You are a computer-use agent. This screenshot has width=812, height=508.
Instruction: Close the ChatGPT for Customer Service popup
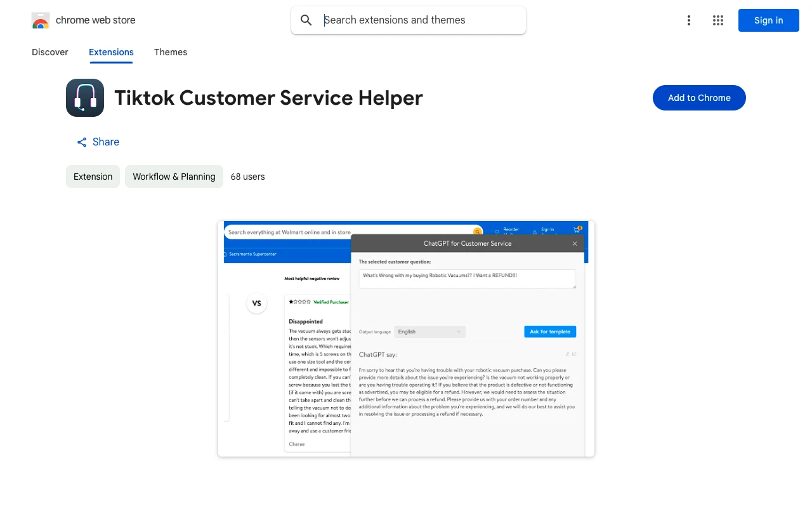pyautogui.click(x=575, y=244)
